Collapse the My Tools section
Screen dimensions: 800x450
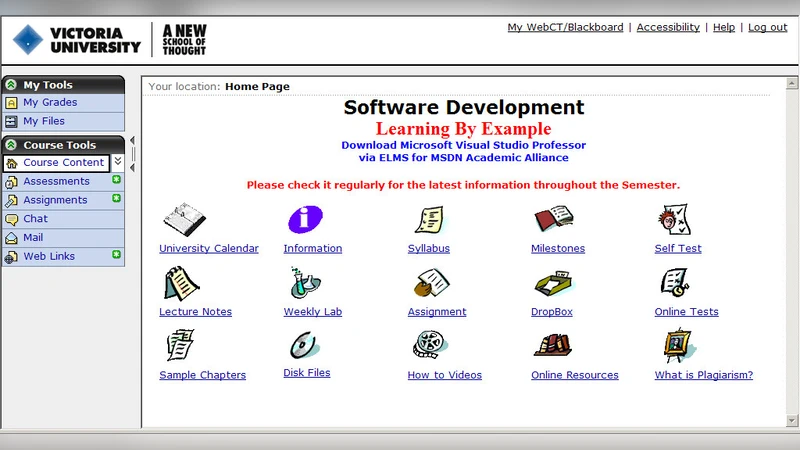click(x=11, y=85)
